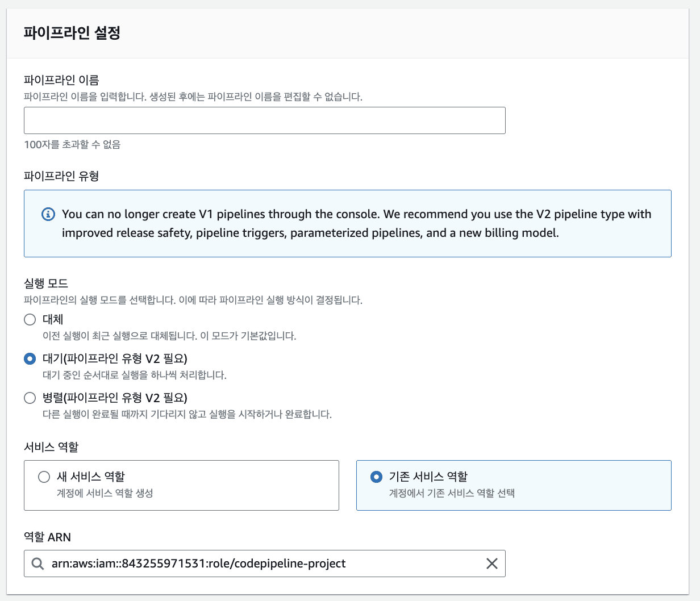
Task: Click the 계정에 서비스 역할 생성 tile description
Action: click(x=105, y=493)
